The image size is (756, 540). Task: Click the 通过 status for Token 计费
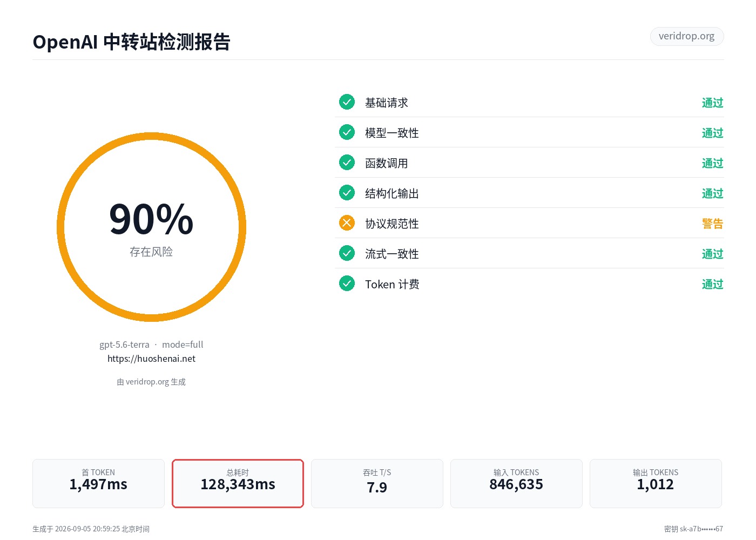[x=712, y=284]
